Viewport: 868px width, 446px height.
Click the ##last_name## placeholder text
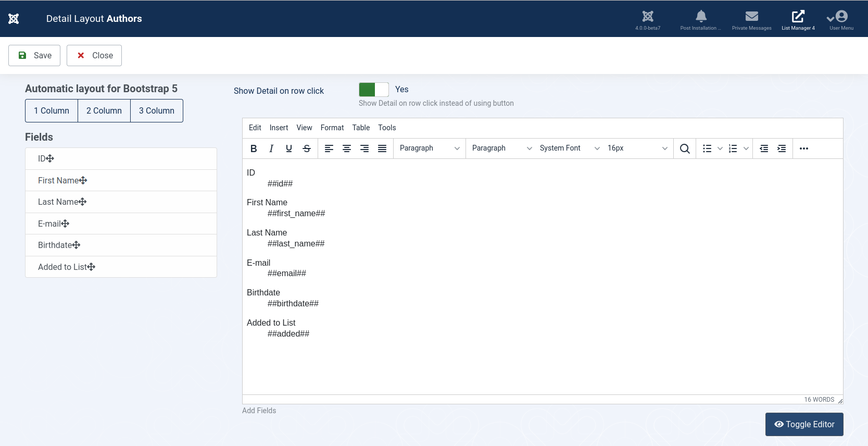296,243
